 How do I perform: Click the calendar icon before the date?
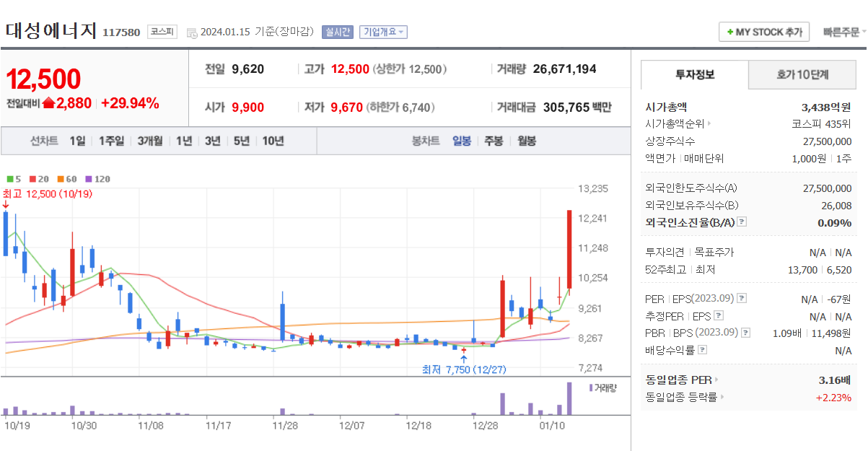click(191, 32)
